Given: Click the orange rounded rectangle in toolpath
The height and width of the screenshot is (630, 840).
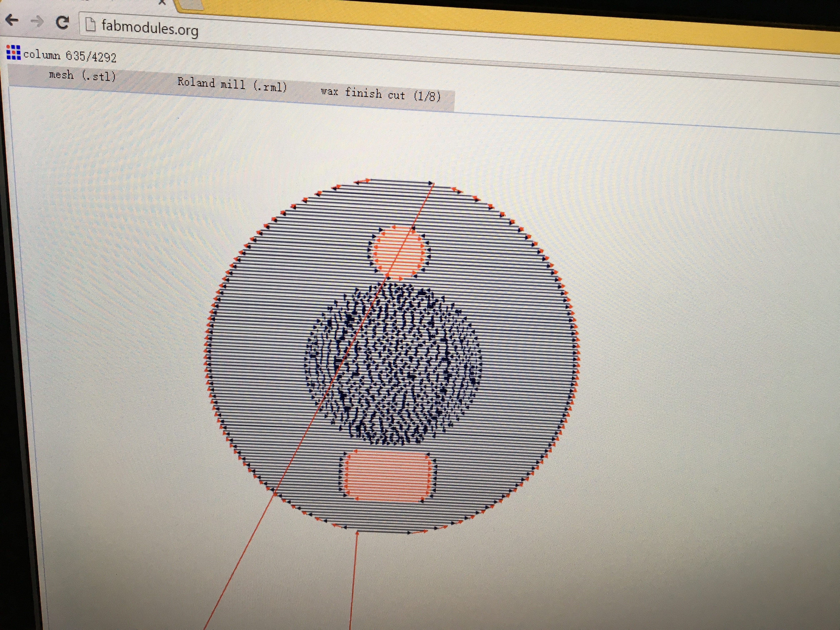Looking at the screenshot, I should (388, 476).
